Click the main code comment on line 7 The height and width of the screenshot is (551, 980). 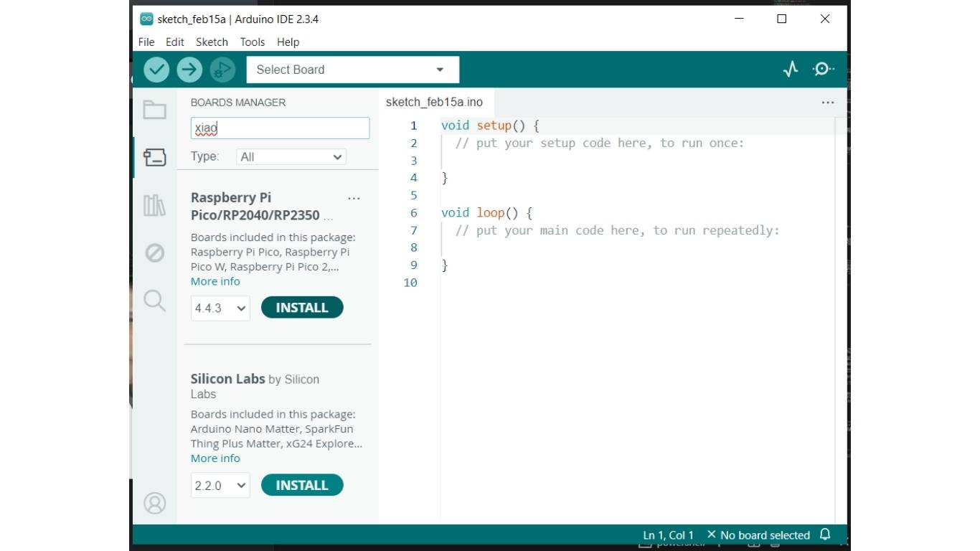[x=617, y=231]
